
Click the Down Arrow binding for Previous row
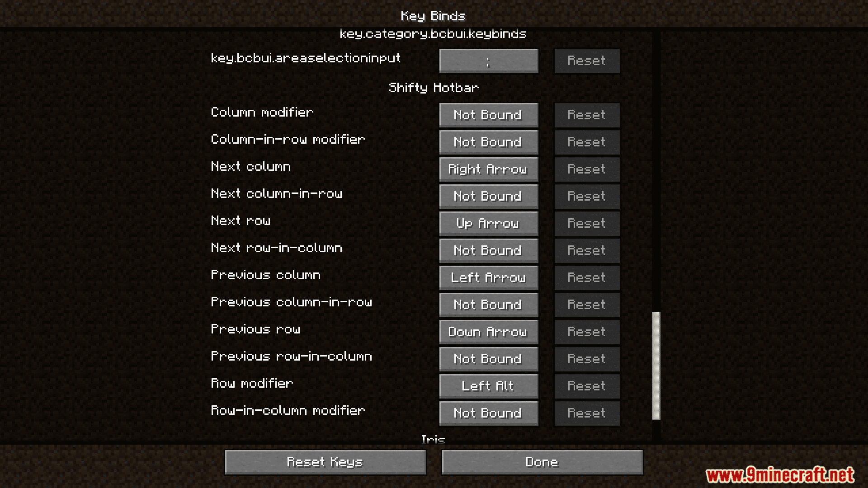(x=488, y=331)
